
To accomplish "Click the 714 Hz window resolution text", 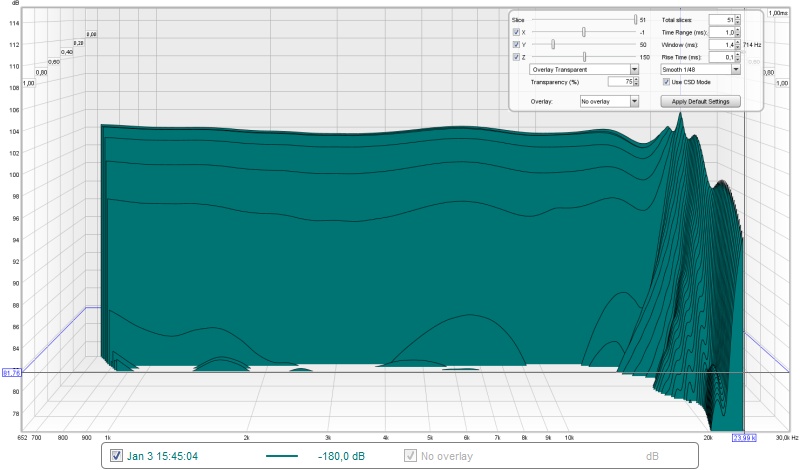I will tap(752, 45).
